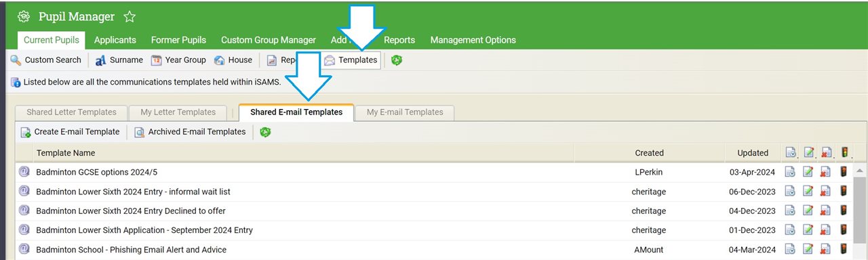Viewport: 868px width, 260px height.
Task: Click green refresh icon beside Archived E-mail Templates
Action: tap(265, 132)
